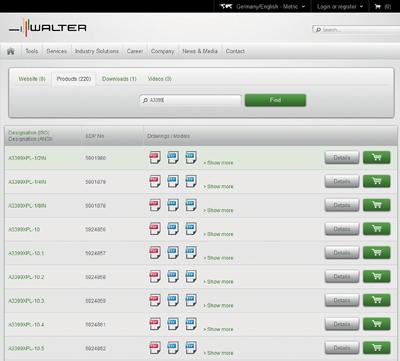The width and height of the screenshot is (400, 361).
Task: Click the Walter logo
Action: pyautogui.click(x=48, y=27)
